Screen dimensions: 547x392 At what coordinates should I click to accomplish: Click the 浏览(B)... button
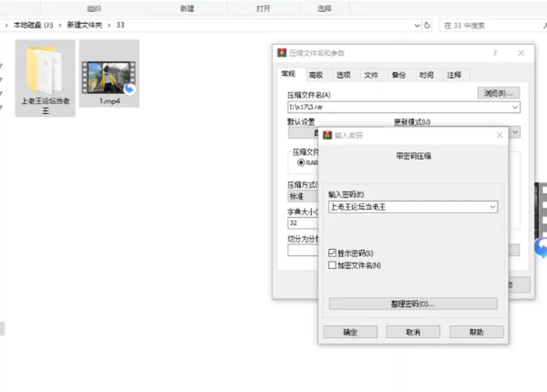(499, 93)
